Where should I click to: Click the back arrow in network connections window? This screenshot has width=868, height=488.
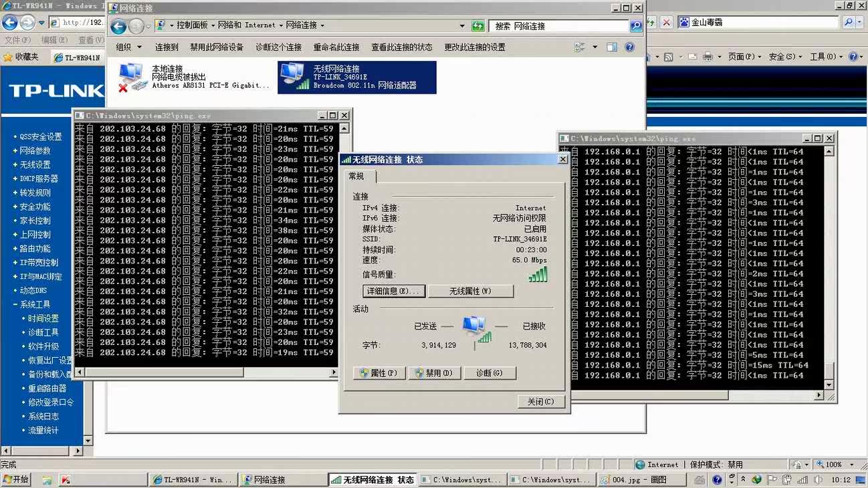(118, 26)
